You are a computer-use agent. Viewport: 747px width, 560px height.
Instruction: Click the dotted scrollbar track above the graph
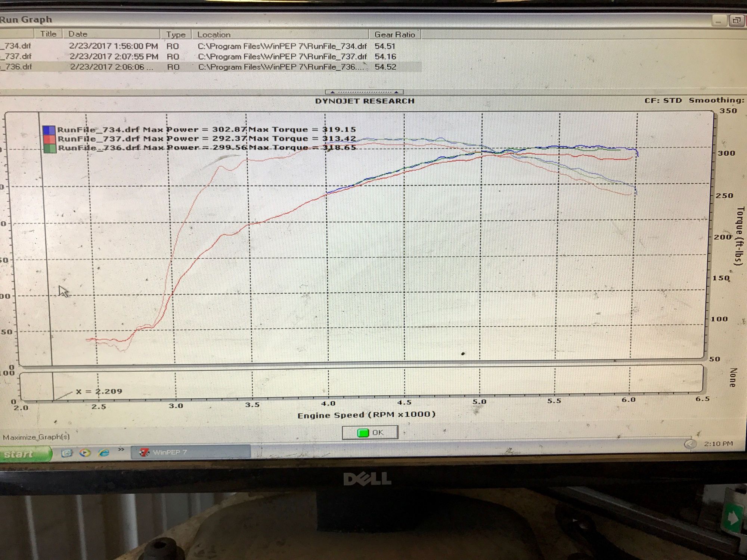pos(364,92)
